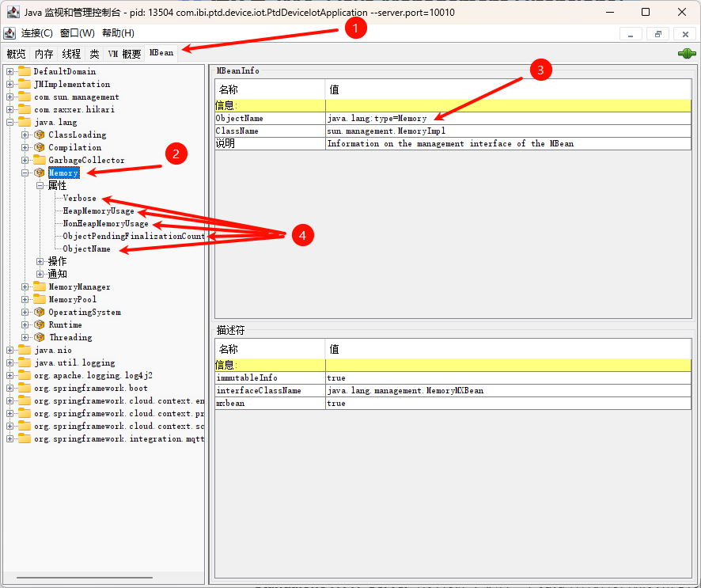Select the Verbose attribute

(x=80, y=199)
